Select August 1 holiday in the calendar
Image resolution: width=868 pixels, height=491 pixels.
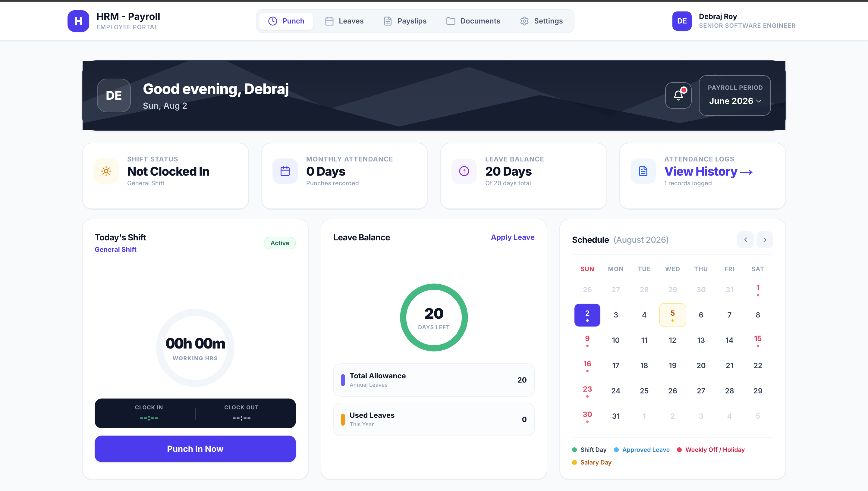(758, 290)
